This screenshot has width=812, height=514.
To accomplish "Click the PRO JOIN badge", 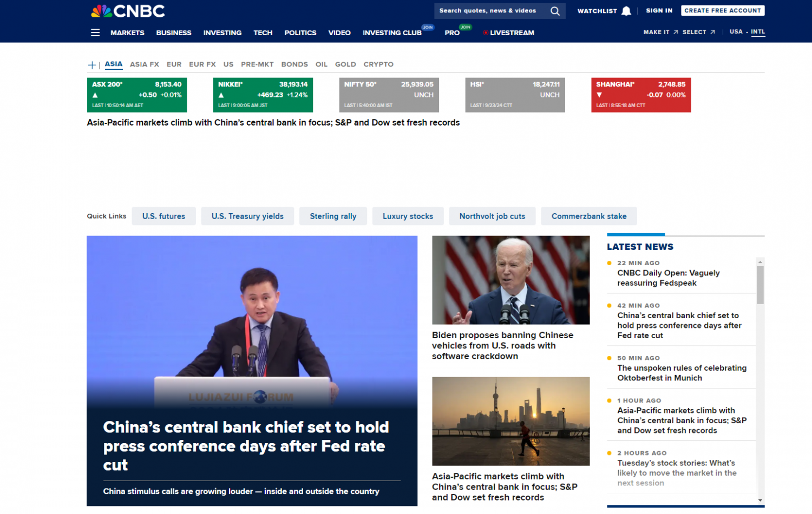I will [x=466, y=27].
